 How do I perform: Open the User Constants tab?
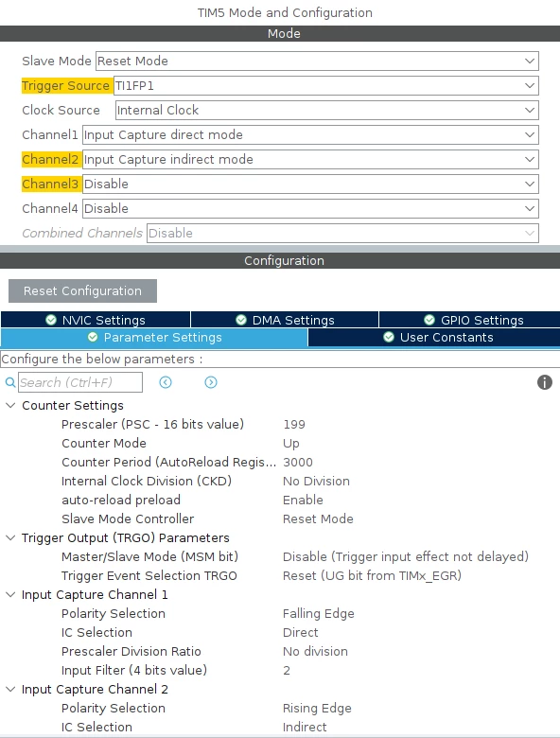(x=434, y=338)
